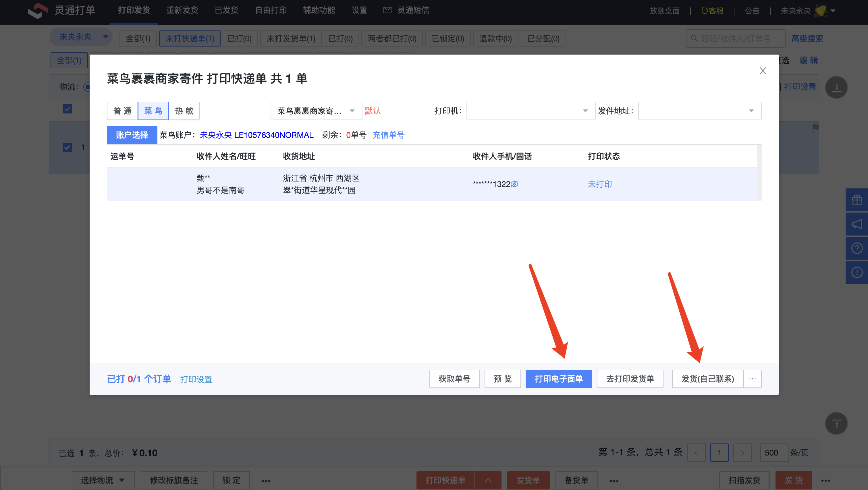Open the 辅助功能 top menu
Viewport: 868px width, 490px height.
click(319, 10)
